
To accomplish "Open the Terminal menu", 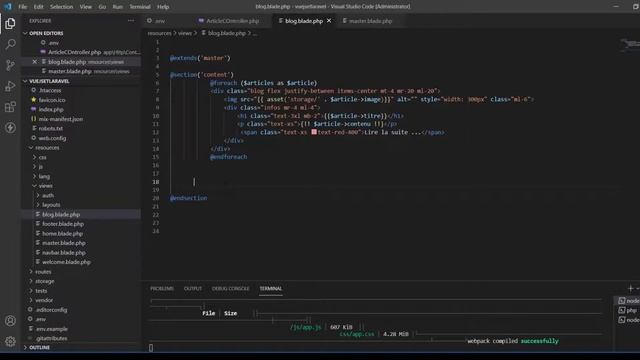I will point(140,7).
